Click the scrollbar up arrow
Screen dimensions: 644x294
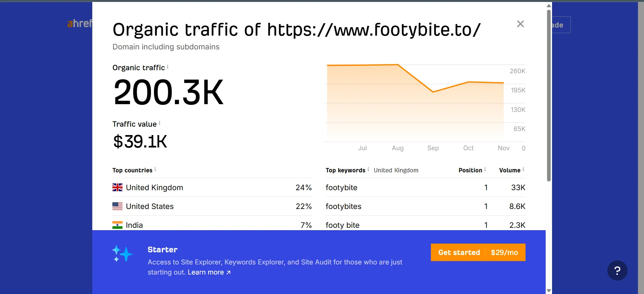coord(549,6)
